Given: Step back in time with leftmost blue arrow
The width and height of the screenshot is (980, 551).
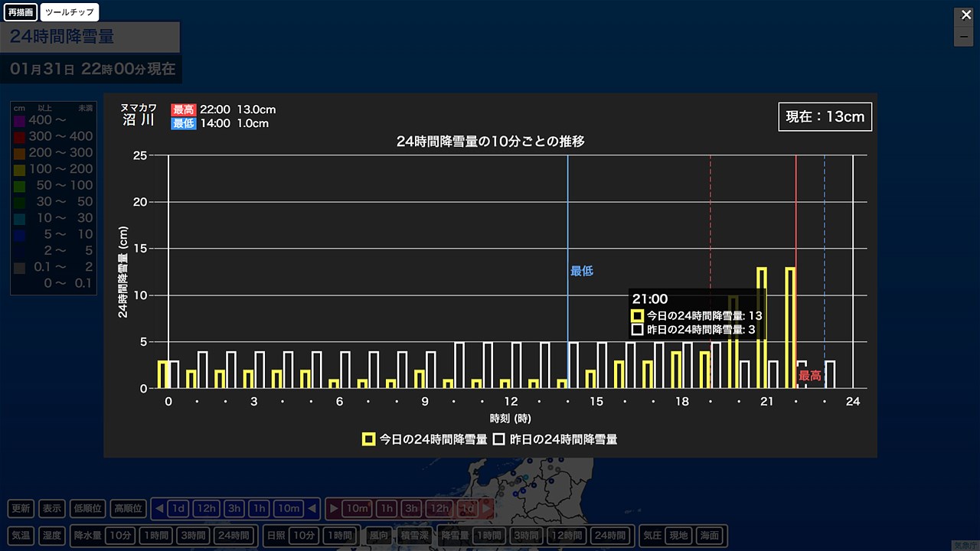Looking at the screenshot, I should pyautogui.click(x=158, y=508).
